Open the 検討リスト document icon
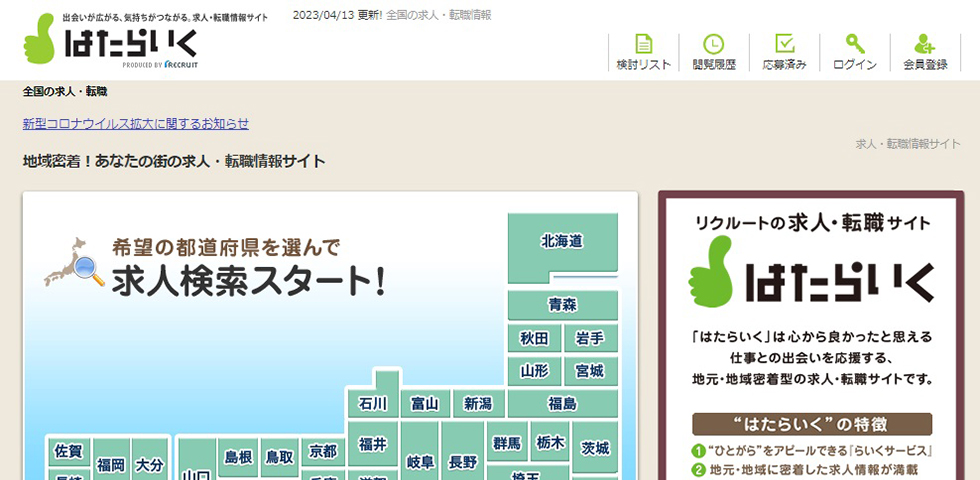This screenshot has height=480, width=980. coord(643,44)
